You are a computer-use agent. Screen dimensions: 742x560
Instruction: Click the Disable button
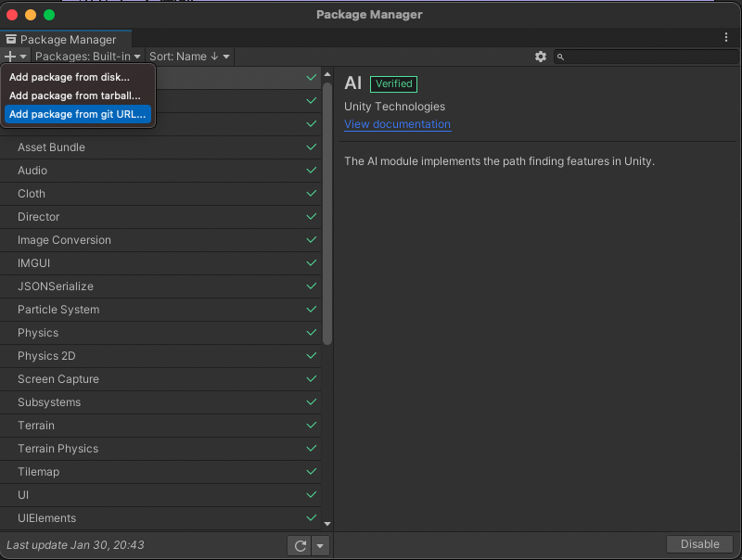(699, 544)
